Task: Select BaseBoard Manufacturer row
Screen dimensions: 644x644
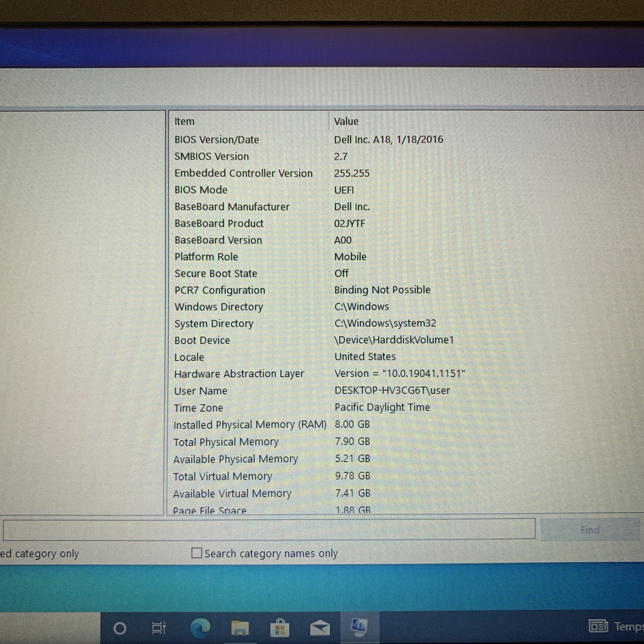Action: (x=406, y=206)
